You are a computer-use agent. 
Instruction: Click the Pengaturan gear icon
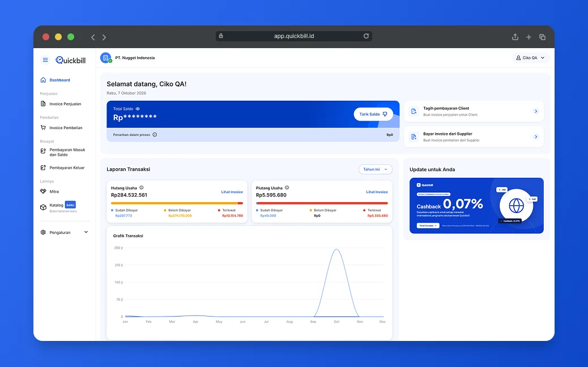(43, 232)
